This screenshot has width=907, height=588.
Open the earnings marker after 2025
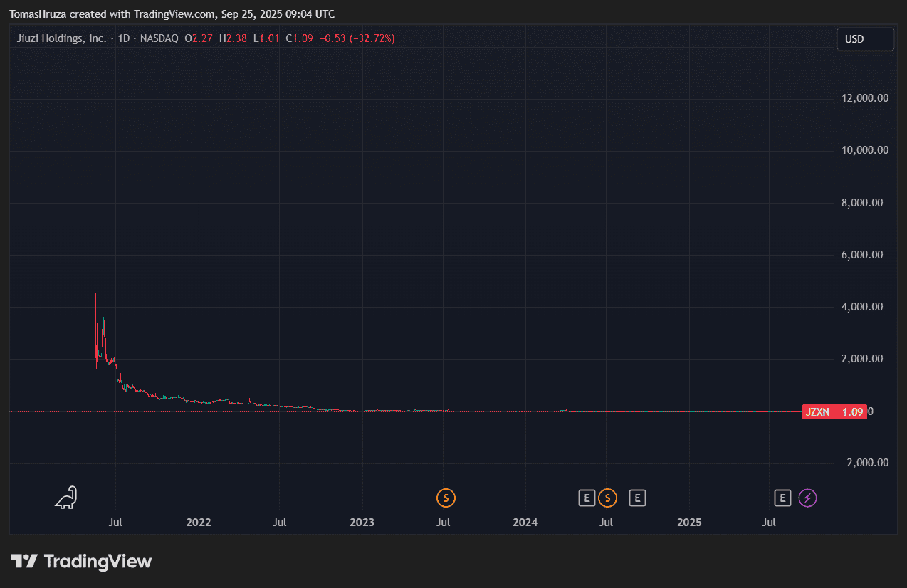[782, 498]
